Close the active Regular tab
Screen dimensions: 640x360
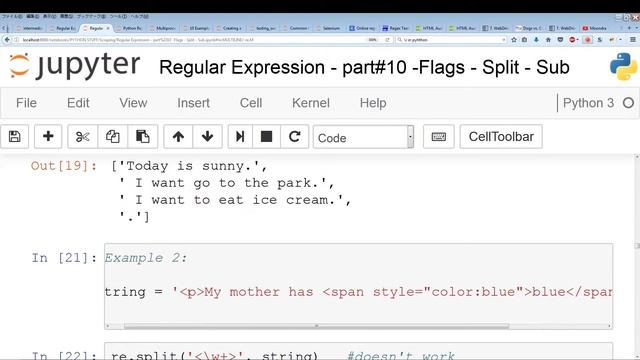click(x=108, y=28)
